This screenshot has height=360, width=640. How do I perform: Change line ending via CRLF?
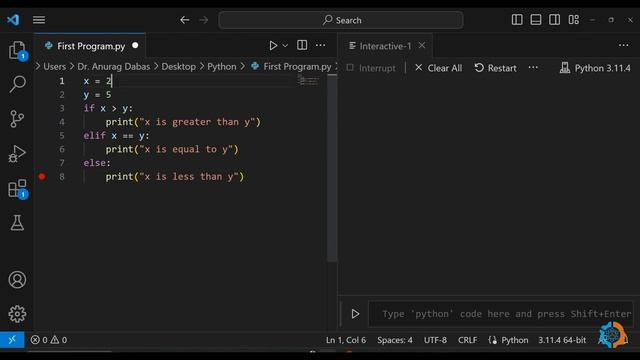tap(467, 340)
